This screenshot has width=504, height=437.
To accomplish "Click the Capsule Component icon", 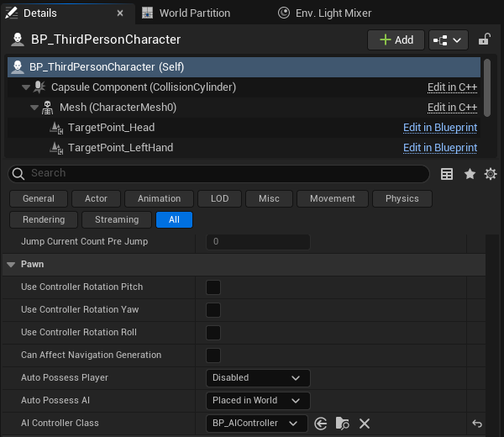I will pyautogui.click(x=39, y=87).
